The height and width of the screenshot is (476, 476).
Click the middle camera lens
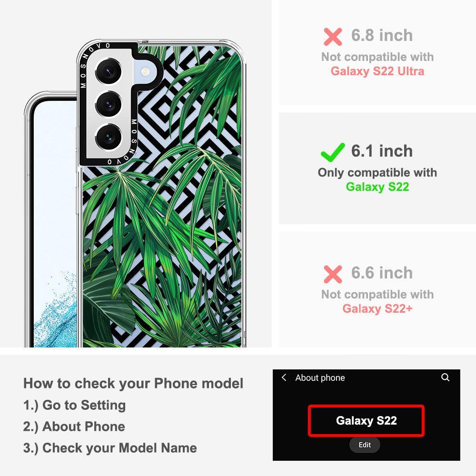tap(109, 104)
